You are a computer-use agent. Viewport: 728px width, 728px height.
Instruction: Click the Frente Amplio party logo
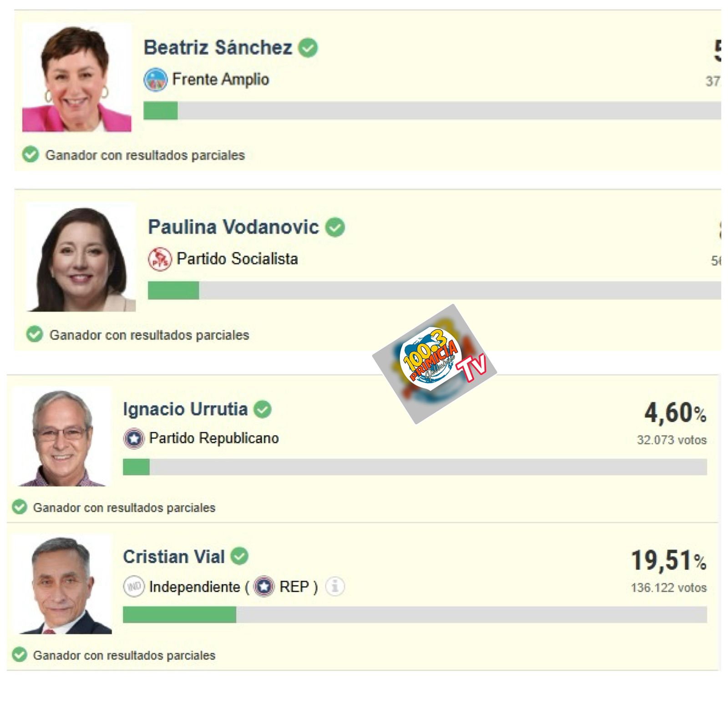(155, 80)
